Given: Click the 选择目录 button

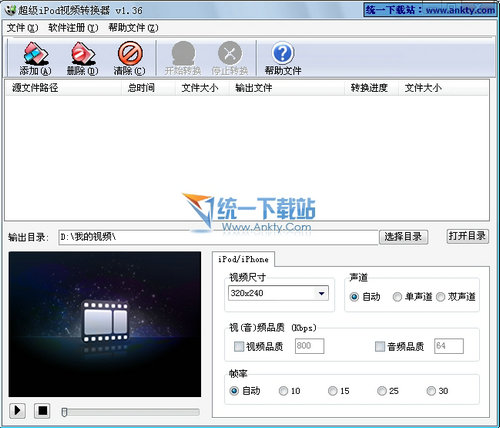Looking at the screenshot, I should (x=403, y=237).
